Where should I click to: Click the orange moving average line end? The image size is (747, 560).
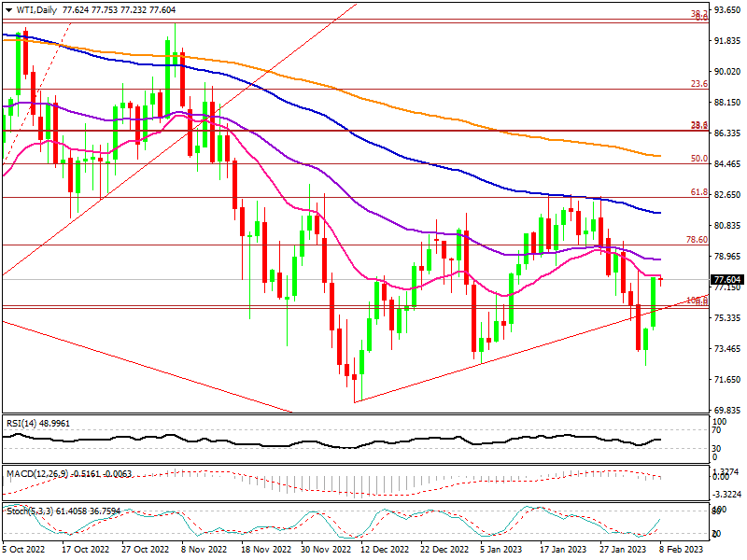658,156
